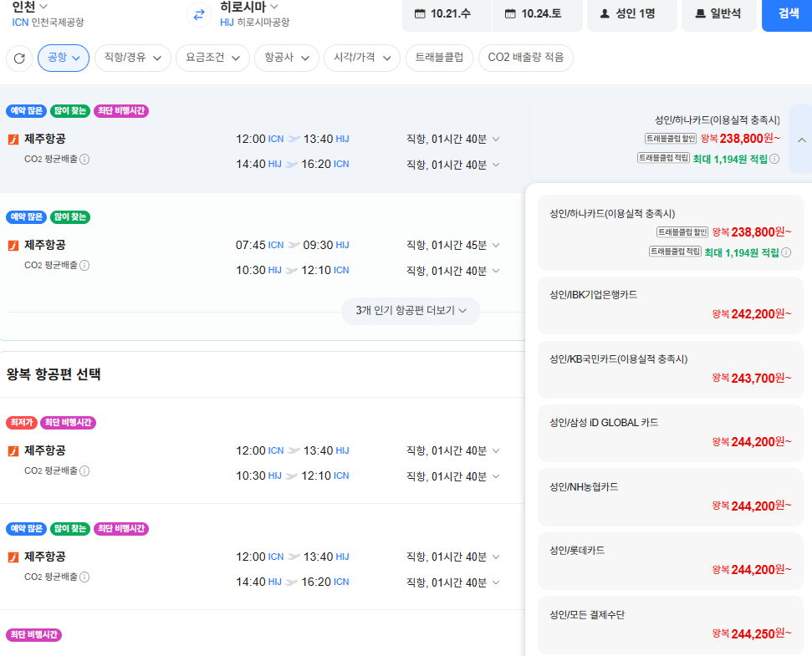
Task: CO2 info icon on first 제주항공 flight
Action: click(84, 159)
